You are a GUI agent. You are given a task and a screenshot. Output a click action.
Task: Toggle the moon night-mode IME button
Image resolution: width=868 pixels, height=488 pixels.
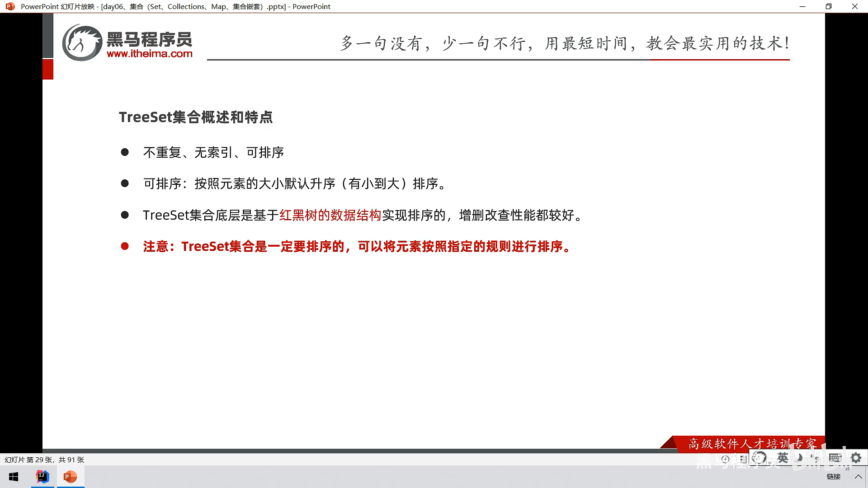[x=800, y=458]
